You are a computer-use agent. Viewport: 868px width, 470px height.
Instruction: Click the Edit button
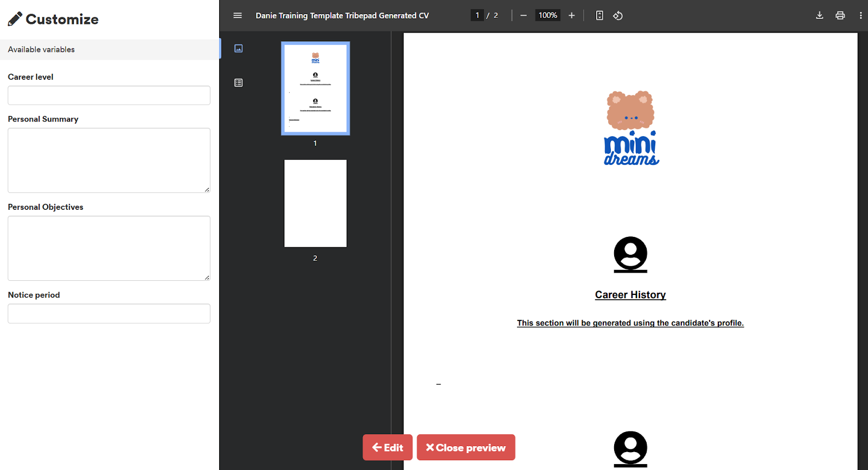388,448
